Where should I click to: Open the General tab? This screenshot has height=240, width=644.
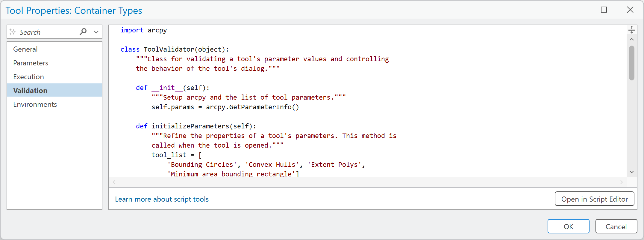point(25,49)
